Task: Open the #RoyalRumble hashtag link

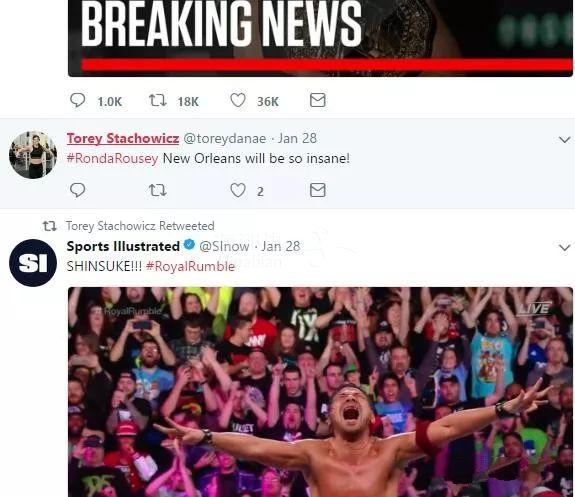Action: 190,266
